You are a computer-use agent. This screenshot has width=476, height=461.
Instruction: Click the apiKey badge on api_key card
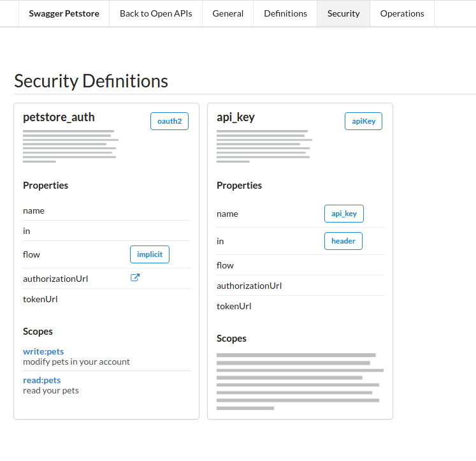[x=363, y=121]
